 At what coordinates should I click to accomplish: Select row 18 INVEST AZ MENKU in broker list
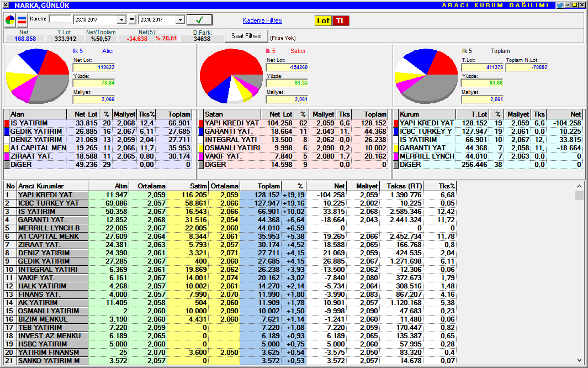(x=230, y=336)
